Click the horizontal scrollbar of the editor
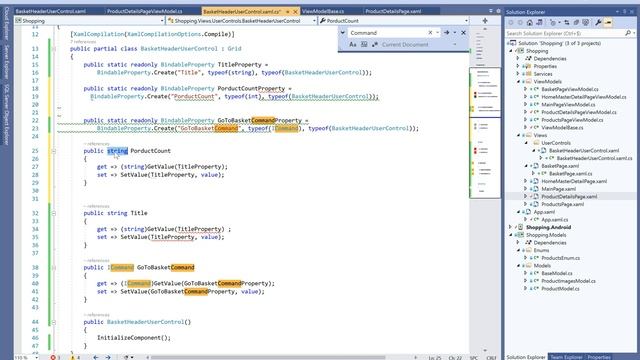 [x=268, y=358]
